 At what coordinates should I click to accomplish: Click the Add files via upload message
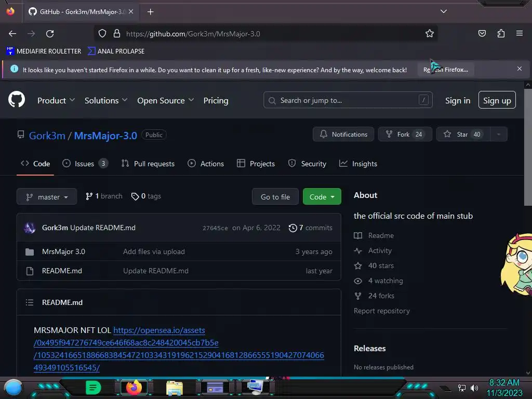[x=154, y=251]
